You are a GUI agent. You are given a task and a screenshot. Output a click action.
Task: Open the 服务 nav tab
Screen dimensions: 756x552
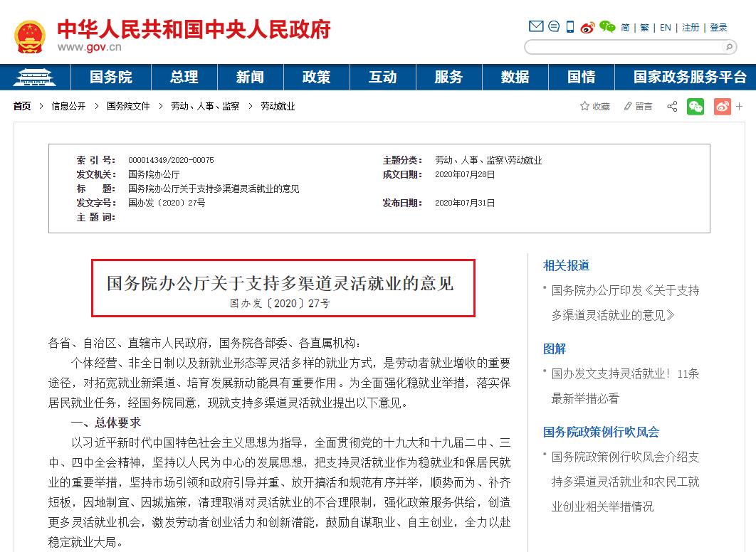[x=449, y=77]
